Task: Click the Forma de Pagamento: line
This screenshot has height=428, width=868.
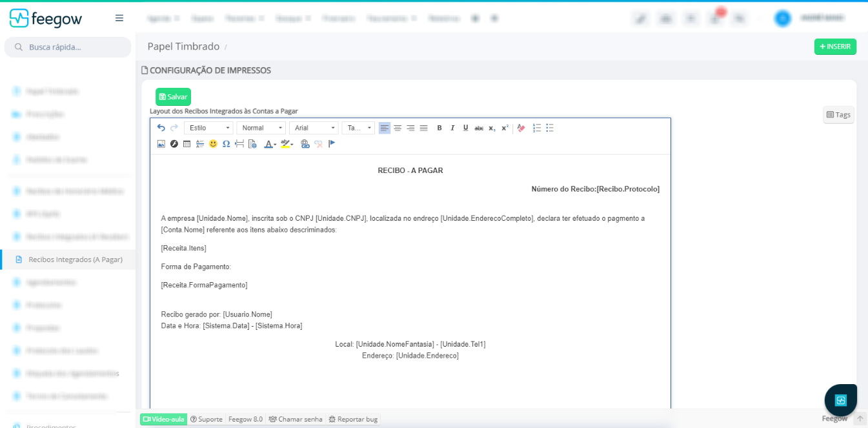Action: (x=196, y=267)
